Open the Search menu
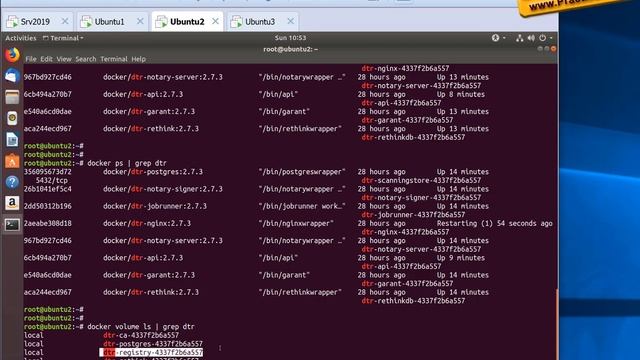Viewport: 640px width, 360px height. click(86, 59)
